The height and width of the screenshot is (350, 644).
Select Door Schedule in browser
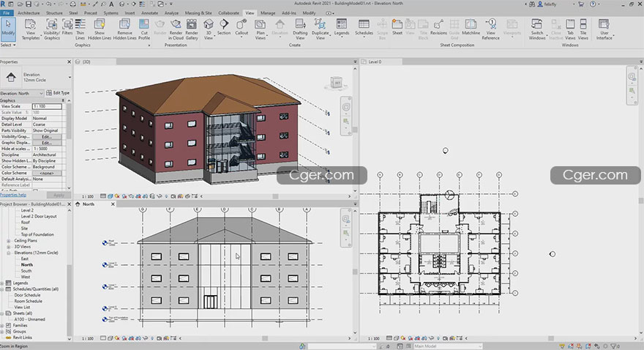pos(27,295)
